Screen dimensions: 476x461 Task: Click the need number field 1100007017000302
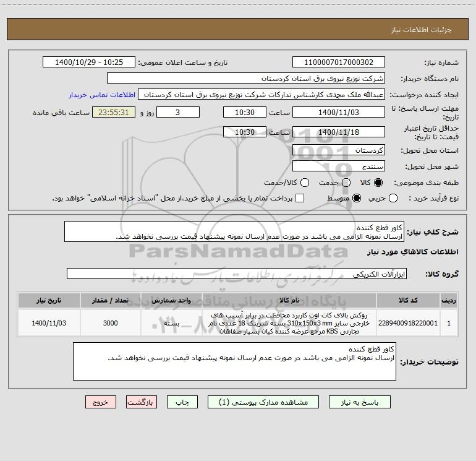click(x=339, y=62)
